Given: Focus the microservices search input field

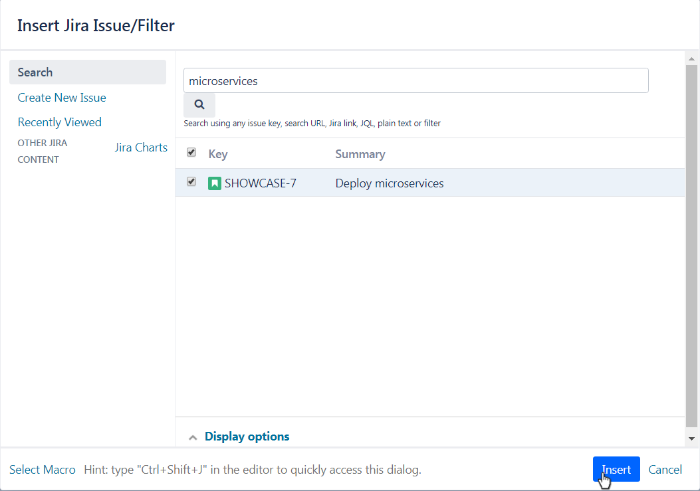Looking at the screenshot, I should [x=416, y=81].
